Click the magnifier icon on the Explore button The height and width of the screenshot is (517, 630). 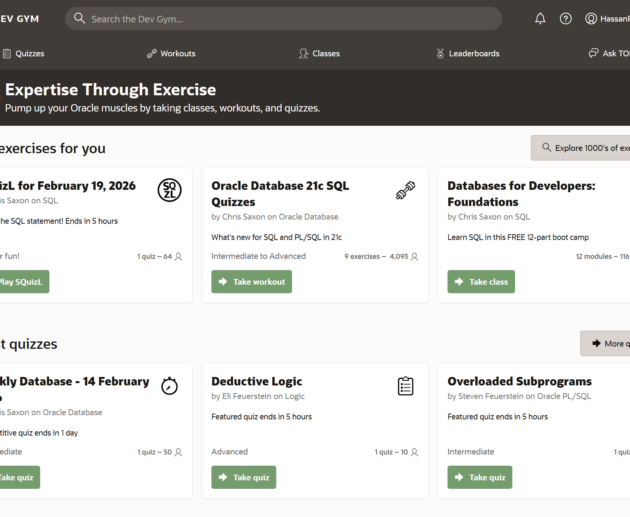pyautogui.click(x=546, y=147)
